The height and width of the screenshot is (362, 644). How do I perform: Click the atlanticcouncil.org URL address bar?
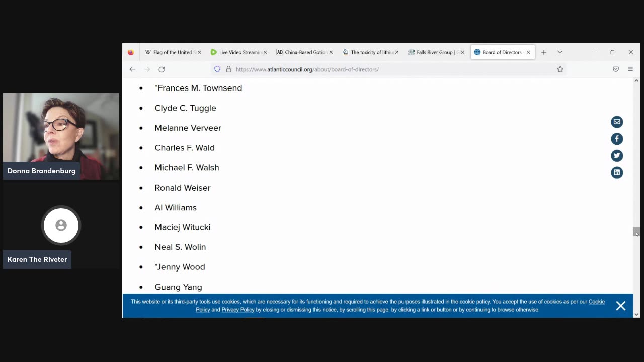387,69
